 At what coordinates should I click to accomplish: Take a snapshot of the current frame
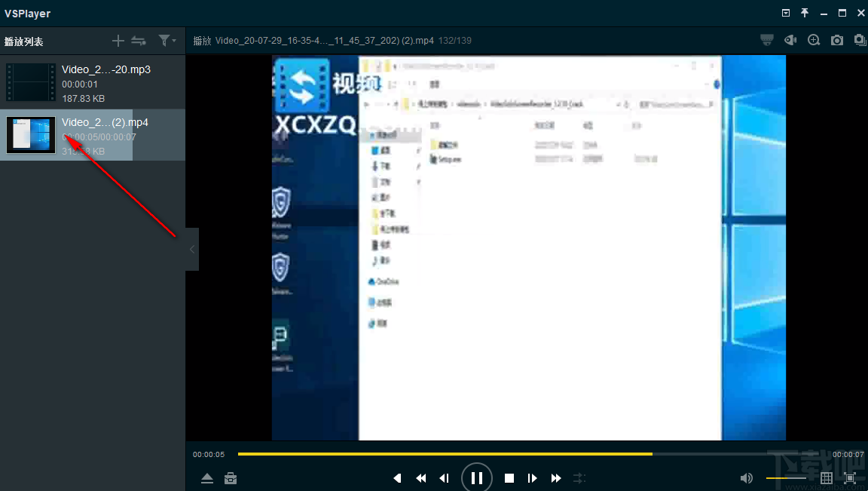click(x=836, y=39)
